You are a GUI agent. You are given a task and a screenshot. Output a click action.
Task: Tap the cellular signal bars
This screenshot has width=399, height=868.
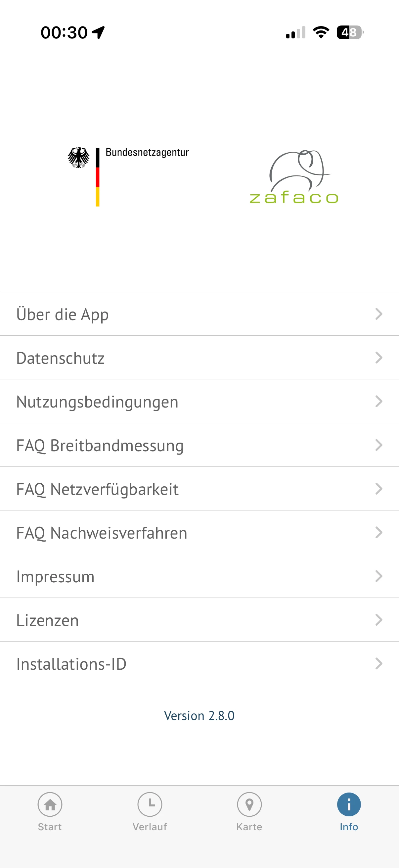[296, 33]
